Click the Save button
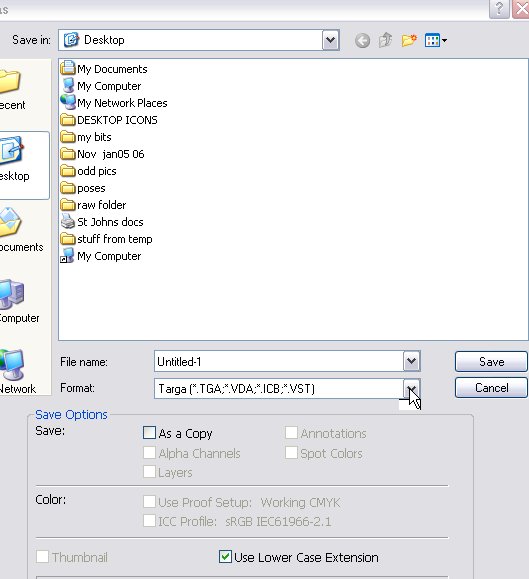 point(491,362)
